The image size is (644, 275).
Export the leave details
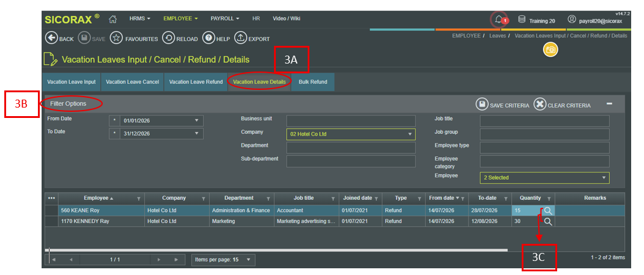240,38
